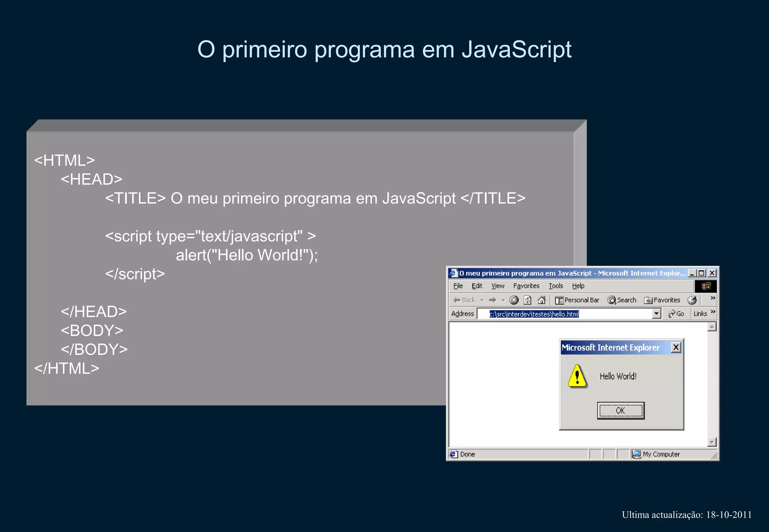Click OK in the Hello World alert
This screenshot has height=532, width=769.
point(621,410)
